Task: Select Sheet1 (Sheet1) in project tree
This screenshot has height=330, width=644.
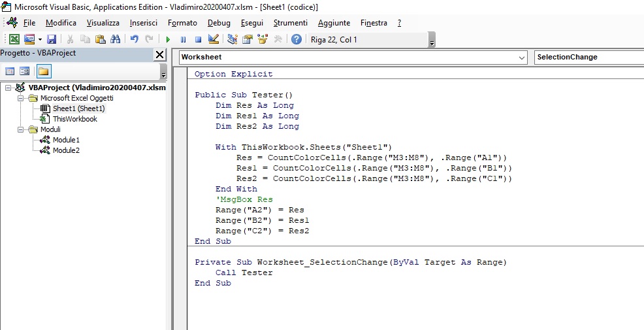Action: pyautogui.click(x=79, y=109)
